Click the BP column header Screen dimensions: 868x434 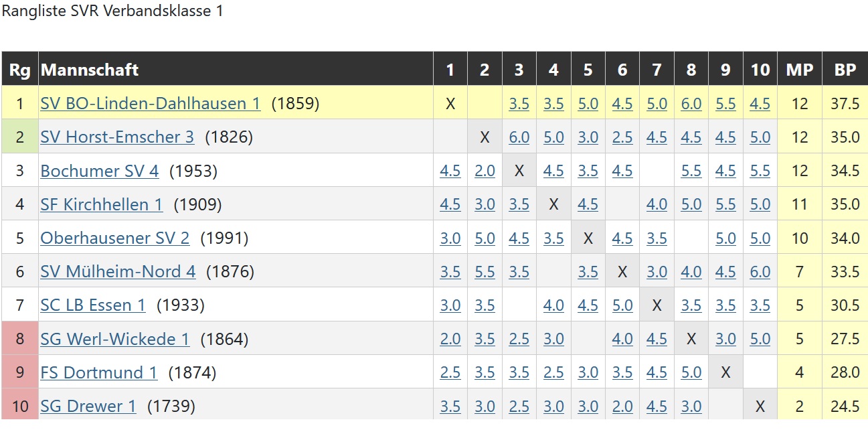[x=845, y=70]
